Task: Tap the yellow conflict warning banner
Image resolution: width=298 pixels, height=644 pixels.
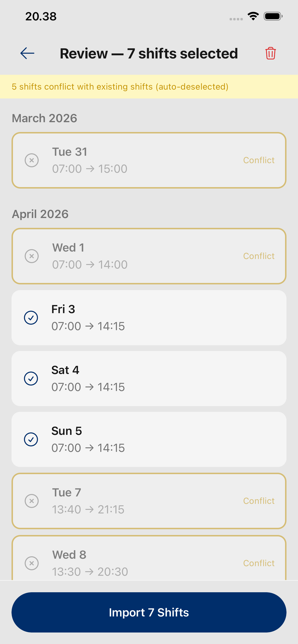Action: tap(149, 86)
